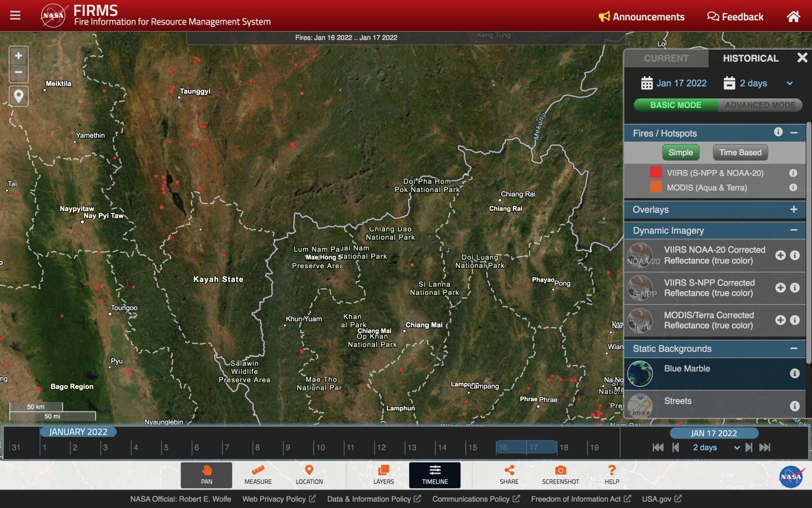Viewport: 812px width, 508px height.
Task: Click the NOAA-20 imagery thumbnail
Action: coord(640,255)
